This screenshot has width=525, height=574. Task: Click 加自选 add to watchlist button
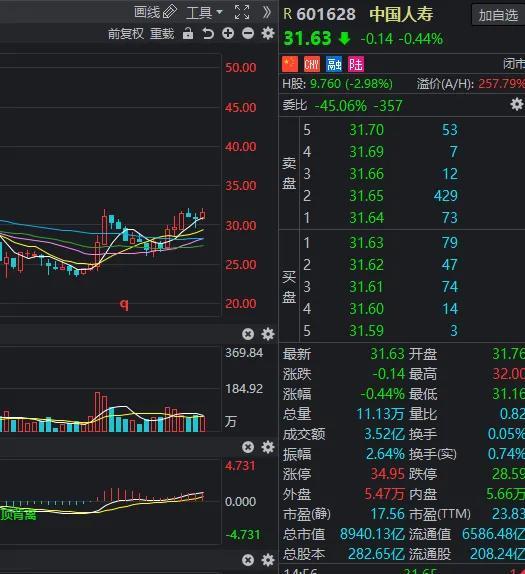click(x=498, y=15)
